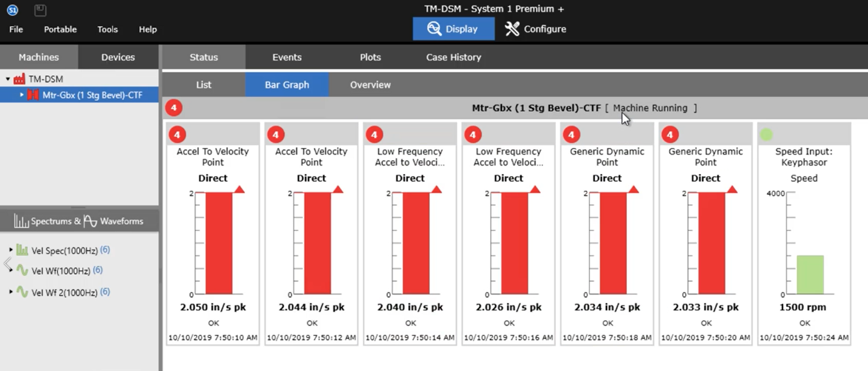Select the Devices tab
Image resolution: width=868 pixels, height=371 pixels.
118,57
